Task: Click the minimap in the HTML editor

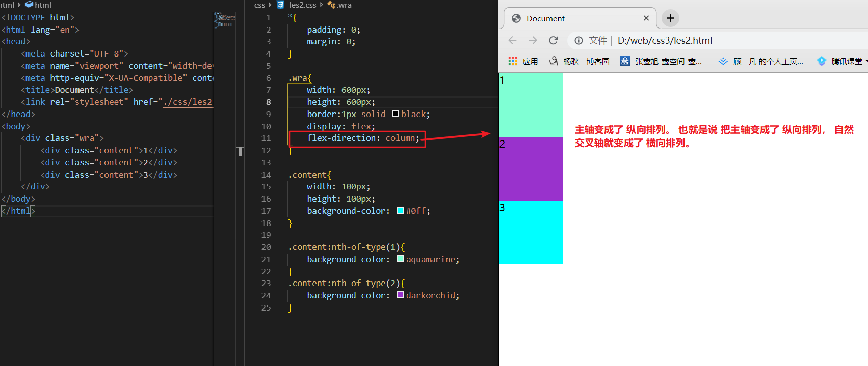Action: tap(223, 20)
